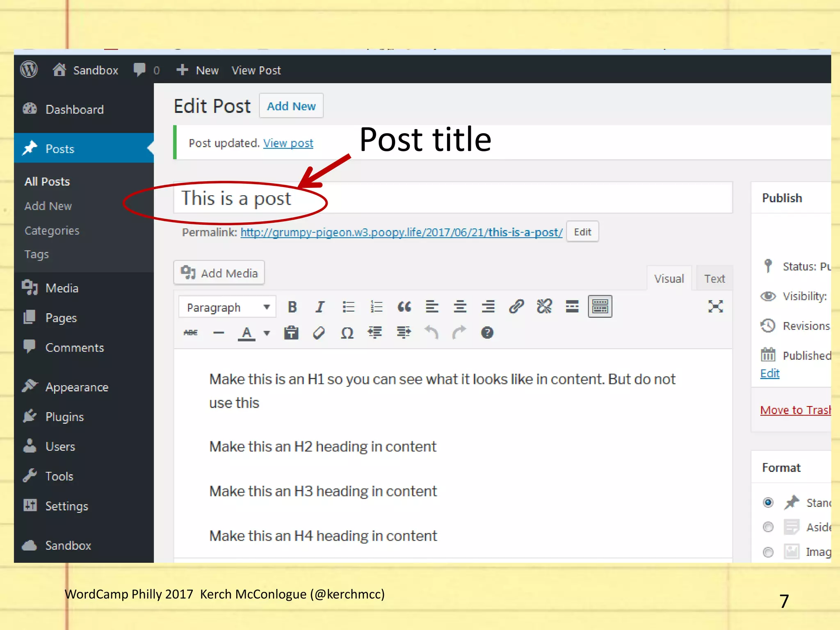Click the Move to Trash link
840x630 pixels.
tap(795, 410)
